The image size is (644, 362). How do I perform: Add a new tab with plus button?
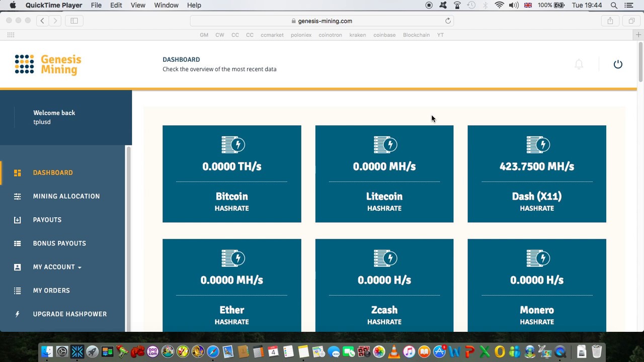(639, 35)
